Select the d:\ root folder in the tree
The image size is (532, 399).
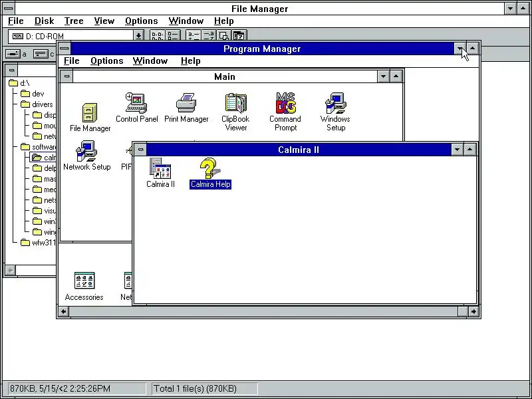click(19, 83)
